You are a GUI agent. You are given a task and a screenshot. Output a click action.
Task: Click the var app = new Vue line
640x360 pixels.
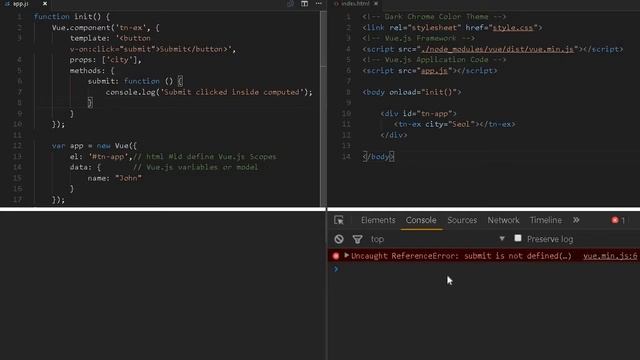tap(94, 146)
